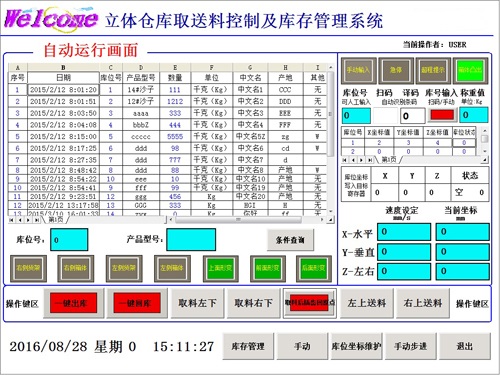Toggle the red 一键出库 one-key outbound button
This screenshot has width=500, height=375.
(73, 303)
